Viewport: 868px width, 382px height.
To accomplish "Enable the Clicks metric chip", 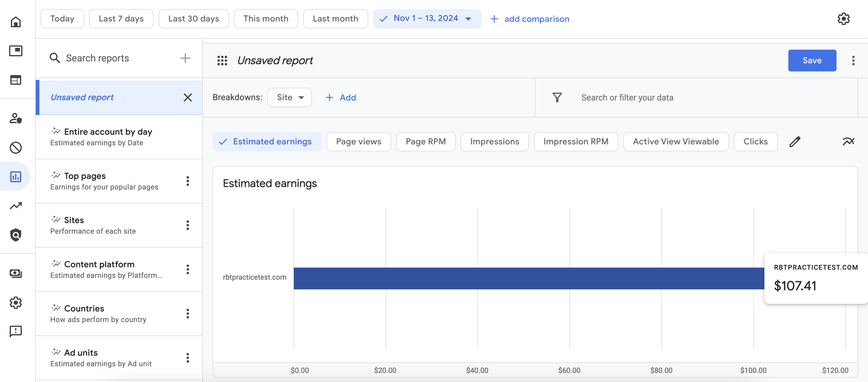I will coord(755,141).
